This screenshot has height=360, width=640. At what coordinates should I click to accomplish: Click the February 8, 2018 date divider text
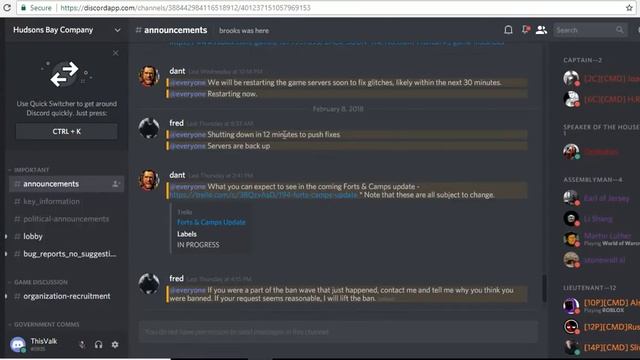[x=338, y=109]
